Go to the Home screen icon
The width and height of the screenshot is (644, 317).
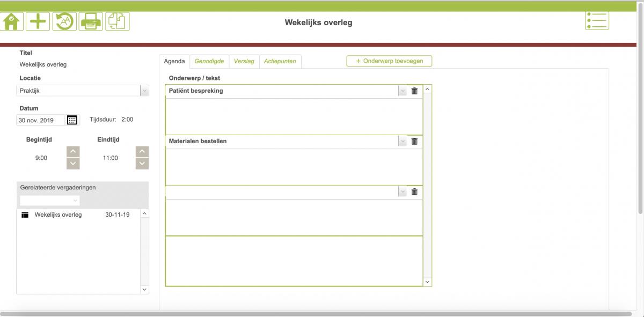(11, 21)
